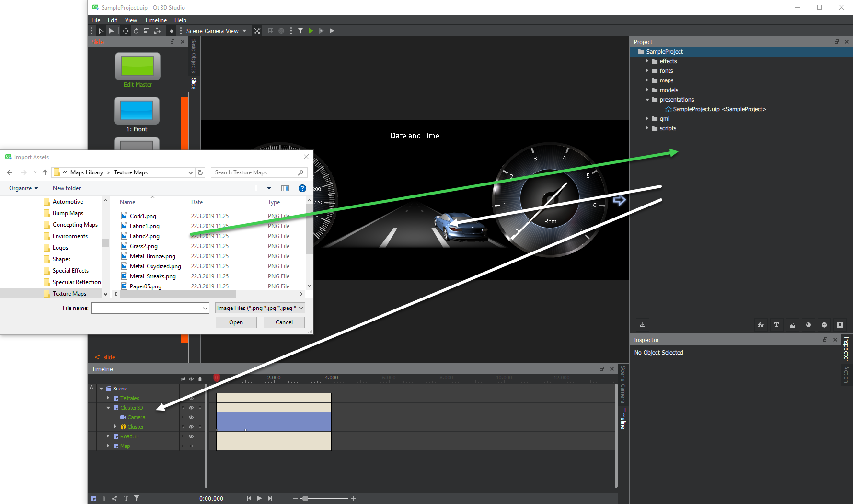The width and height of the screenshot is (853, 504).
Task: Select the Scale tool in the toolbar
Action: pos(147,30)
